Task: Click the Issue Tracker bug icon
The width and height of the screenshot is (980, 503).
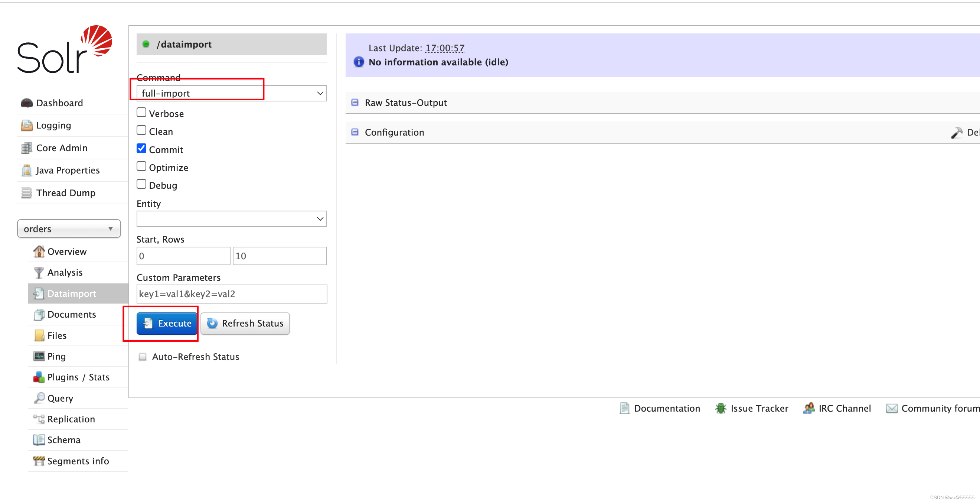Action: pyautogui.click(x=720, y=408)
